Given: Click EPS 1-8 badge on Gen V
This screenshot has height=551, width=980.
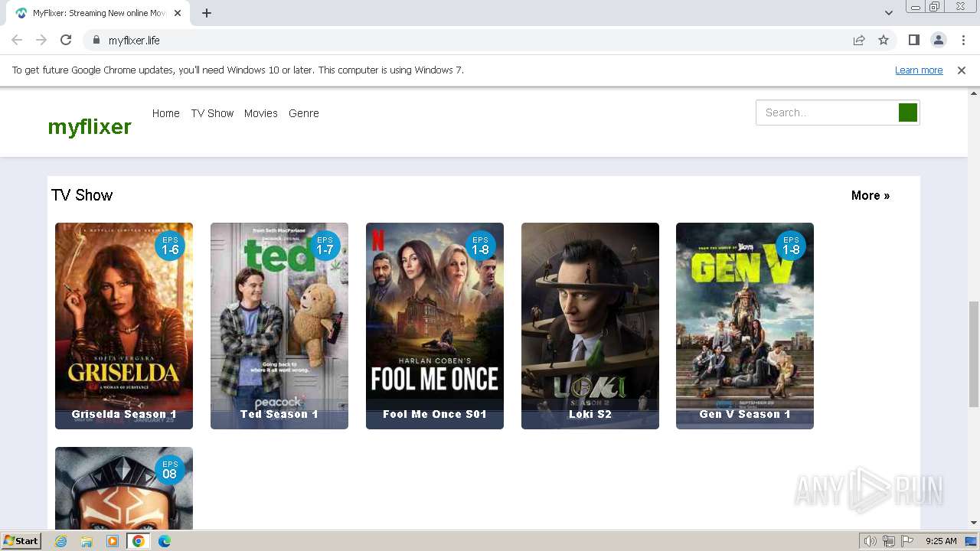Looking at the screenshot, I should click(x=791, y=246).
